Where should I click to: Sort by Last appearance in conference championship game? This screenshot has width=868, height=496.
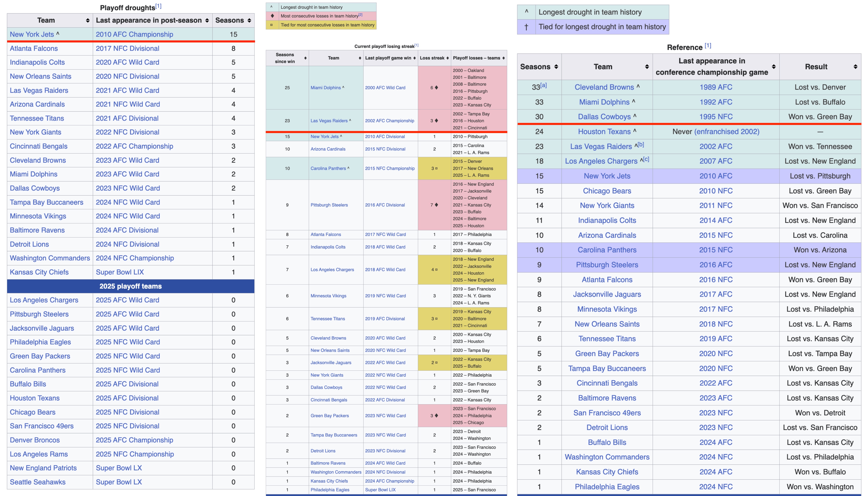click(774, 67)
